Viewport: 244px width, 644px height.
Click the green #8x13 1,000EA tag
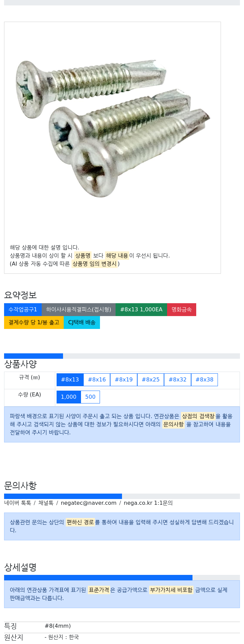click(141, 310)
